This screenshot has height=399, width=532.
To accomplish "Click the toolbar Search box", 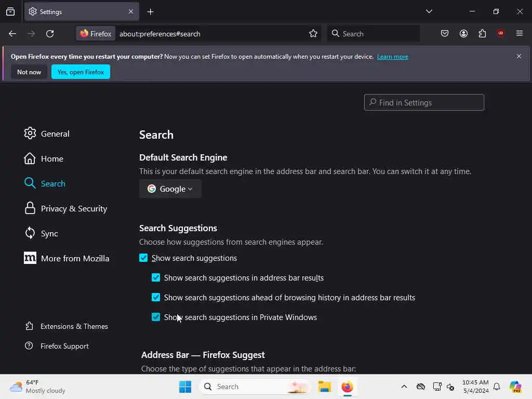I will pyautogui.click(x=373, y=34).
